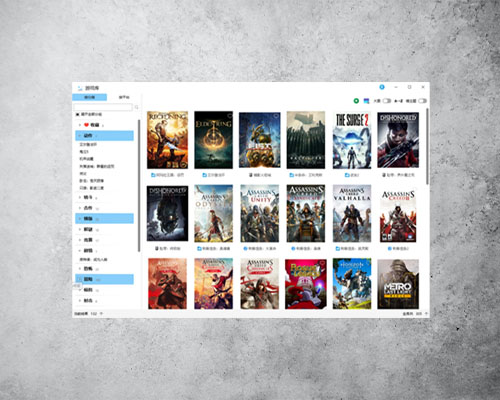The height and width of the screenshot is (400, 500).
Task: Select the Rogue Legacy red cover
Action: [x=306, y=284]
